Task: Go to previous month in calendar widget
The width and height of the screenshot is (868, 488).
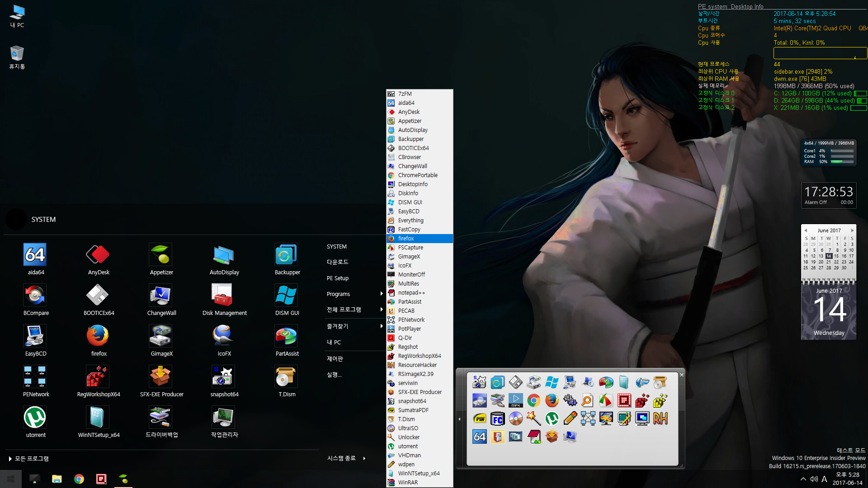Action: pos(805,230)
